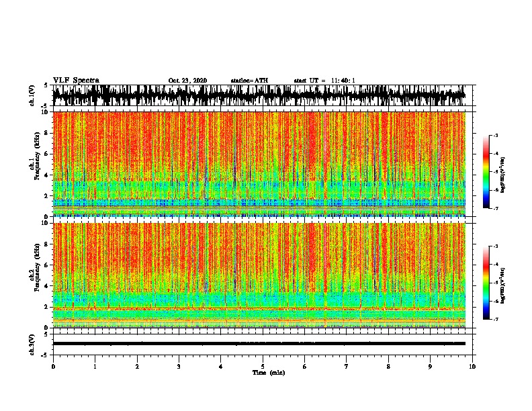Click the "station=ATH" header label
This screenshot has width=532, height=411.
(249, 81)
